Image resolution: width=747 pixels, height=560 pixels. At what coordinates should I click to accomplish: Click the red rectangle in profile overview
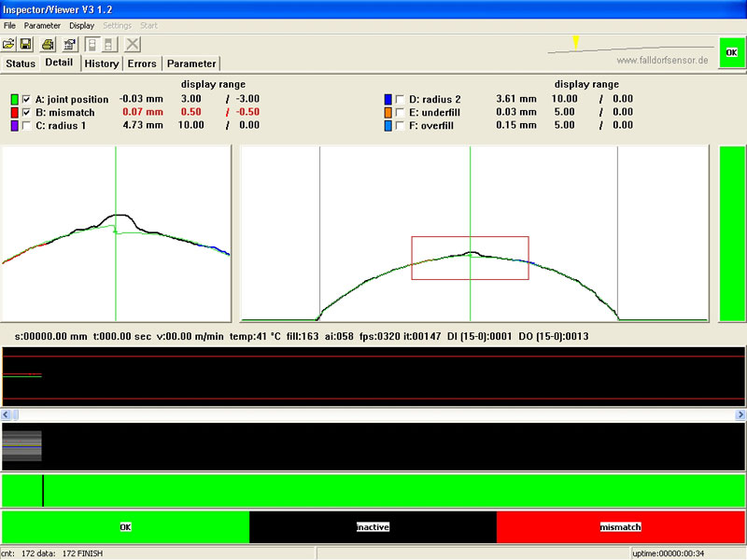[x=470, y=258]
